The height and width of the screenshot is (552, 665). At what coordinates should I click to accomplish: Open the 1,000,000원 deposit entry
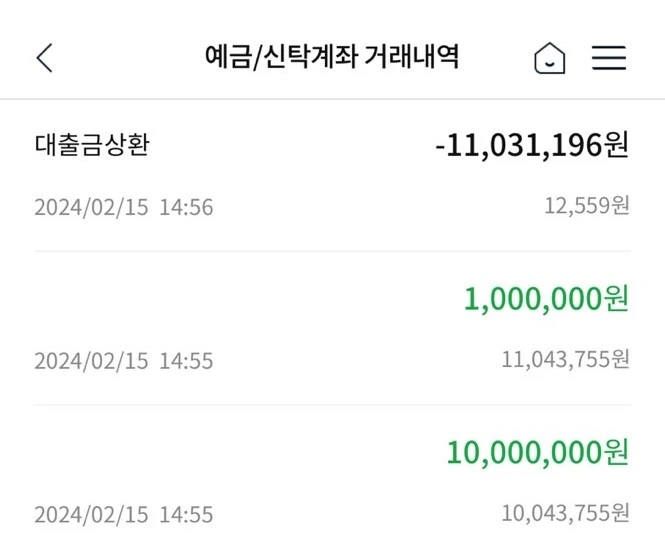coord(332,328)
